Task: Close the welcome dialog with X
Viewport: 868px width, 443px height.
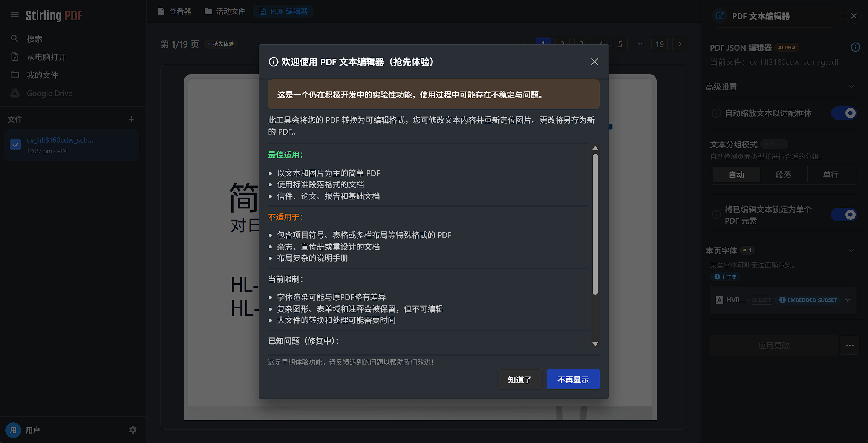Action: tap(594, 62)
